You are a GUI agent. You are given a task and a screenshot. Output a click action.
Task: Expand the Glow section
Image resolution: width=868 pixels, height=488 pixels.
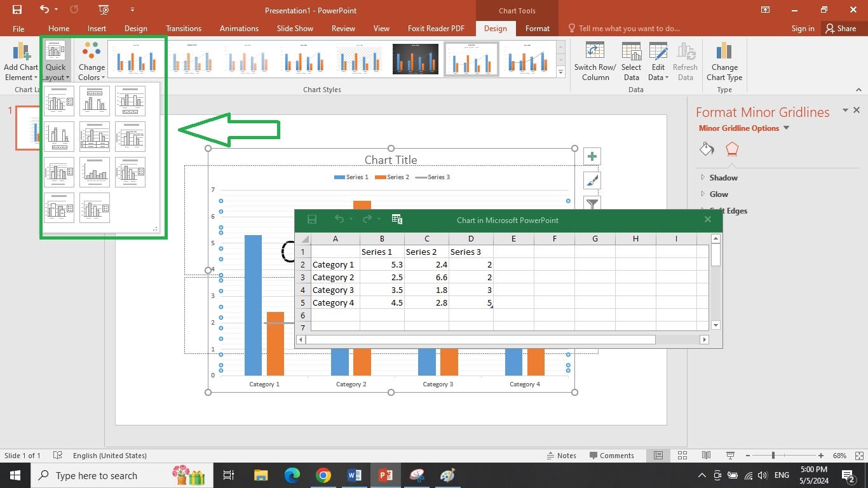719,194
